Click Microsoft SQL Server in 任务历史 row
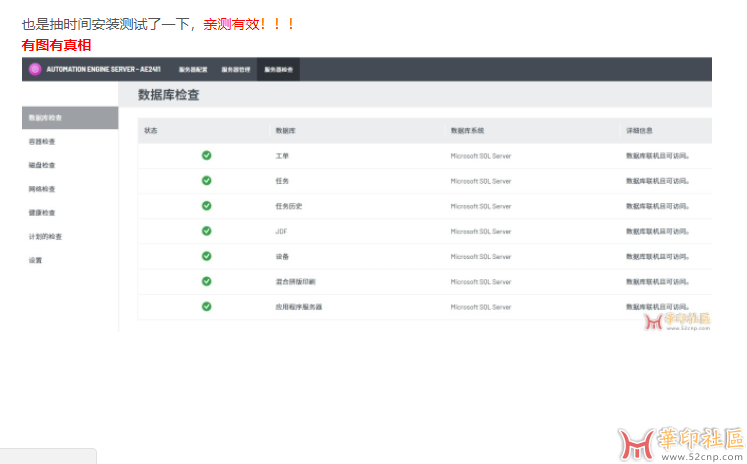Screen dimensions: 747x464 pyautogui.click(x=481, y=206)
